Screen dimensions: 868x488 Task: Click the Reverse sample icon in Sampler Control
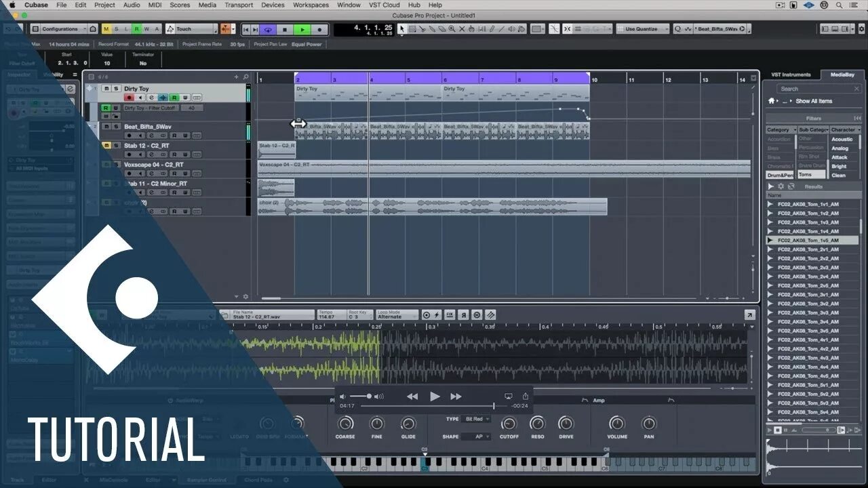click(x=464, y=315)
